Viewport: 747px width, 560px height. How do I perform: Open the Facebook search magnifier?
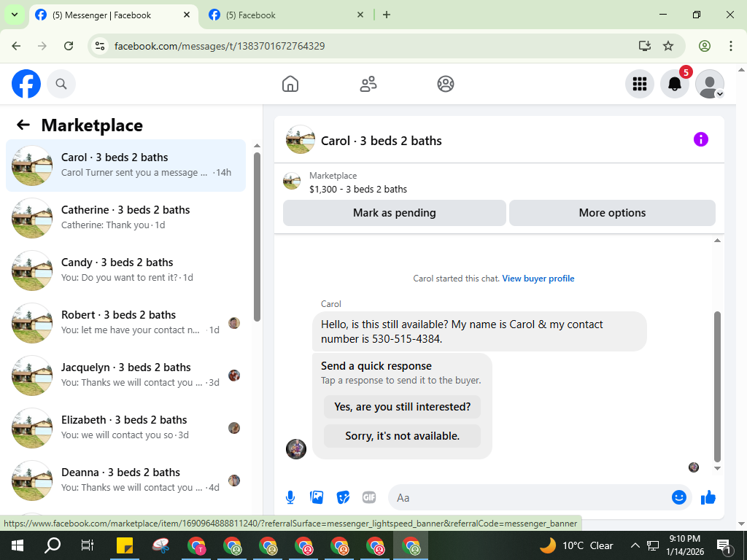click(61, 84)
